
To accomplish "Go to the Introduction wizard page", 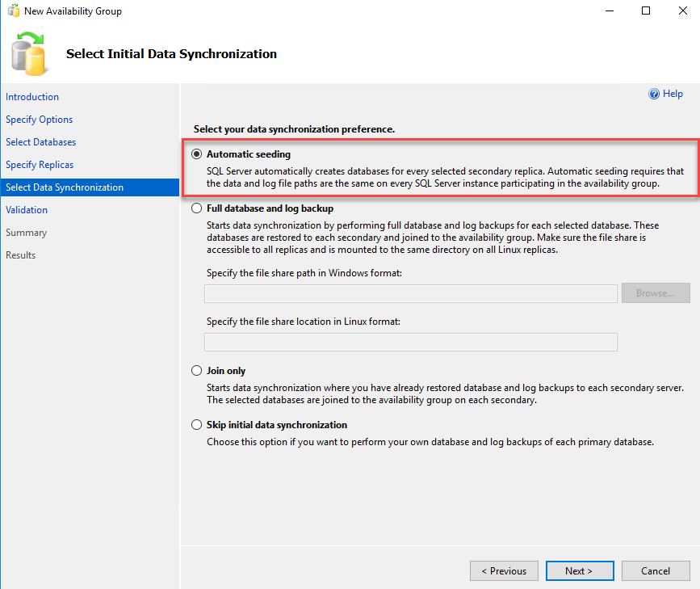I will click(32, 97).
